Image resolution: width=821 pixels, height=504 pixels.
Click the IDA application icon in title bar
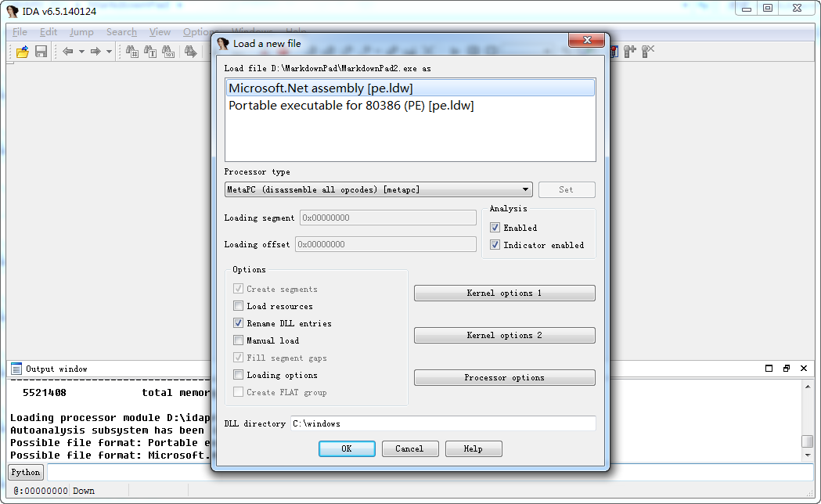click(13, 11)
